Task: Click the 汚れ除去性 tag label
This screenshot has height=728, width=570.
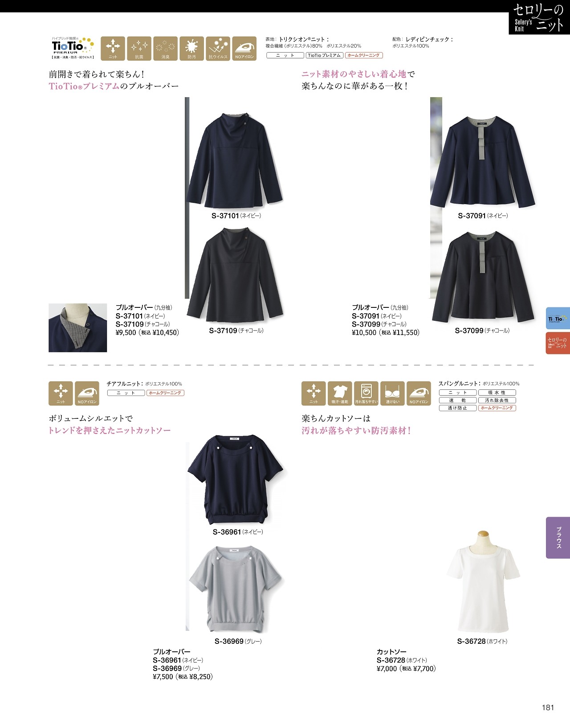Action: (x=497, y=401)
